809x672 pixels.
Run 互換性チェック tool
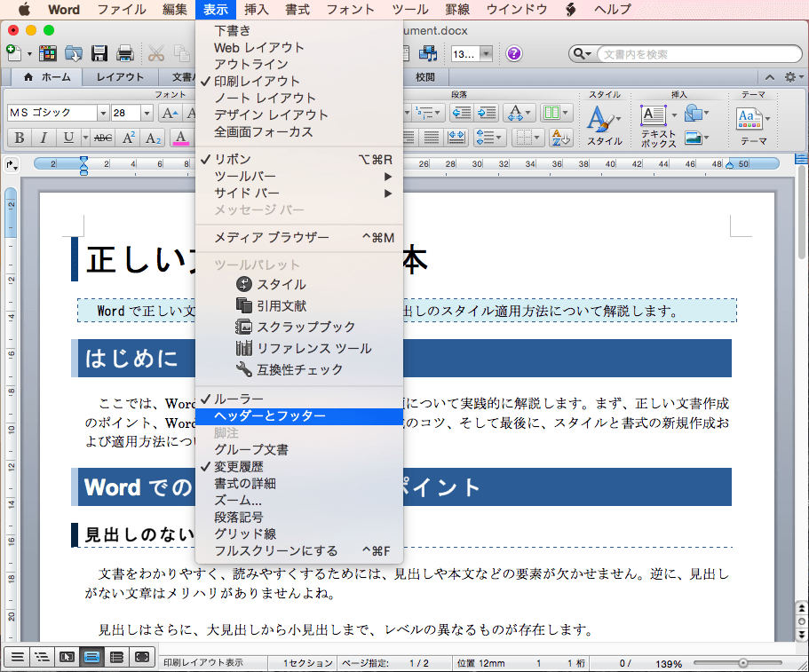point(299,369)
